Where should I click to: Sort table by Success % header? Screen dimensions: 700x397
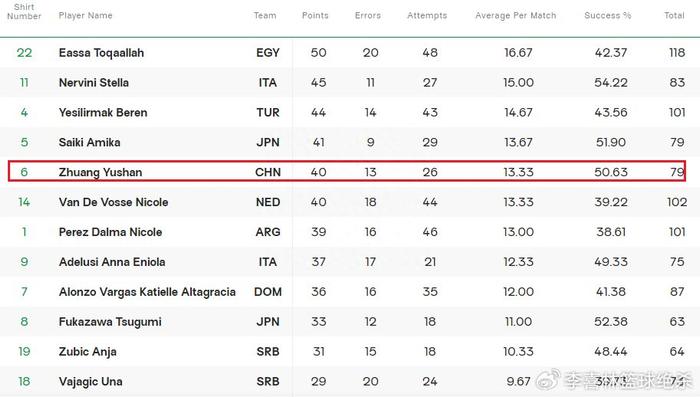[608, 16]
